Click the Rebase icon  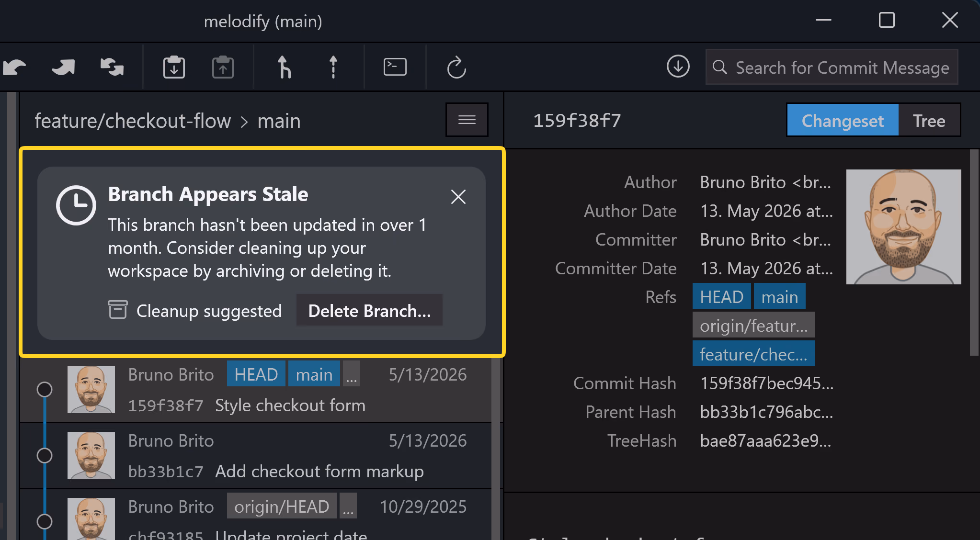333,67
